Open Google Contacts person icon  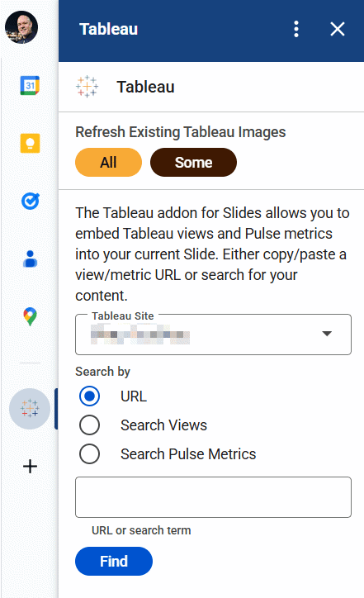point(30,259)
